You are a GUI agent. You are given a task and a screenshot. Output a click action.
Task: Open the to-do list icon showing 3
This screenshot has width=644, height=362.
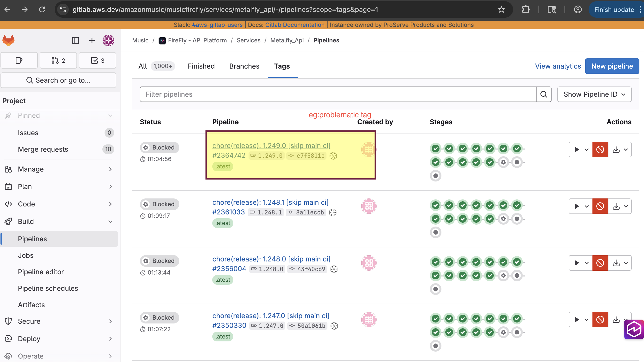[x=97, y=60]
